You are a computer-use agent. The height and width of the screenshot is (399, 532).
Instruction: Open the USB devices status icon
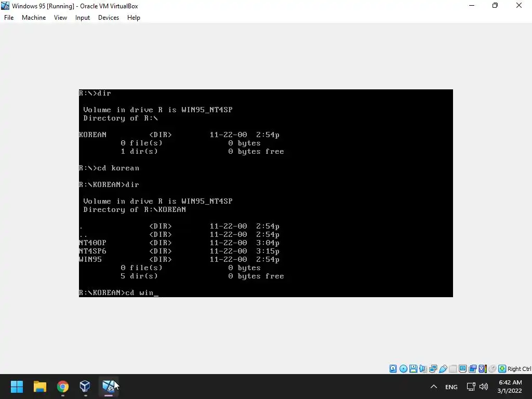443,369
